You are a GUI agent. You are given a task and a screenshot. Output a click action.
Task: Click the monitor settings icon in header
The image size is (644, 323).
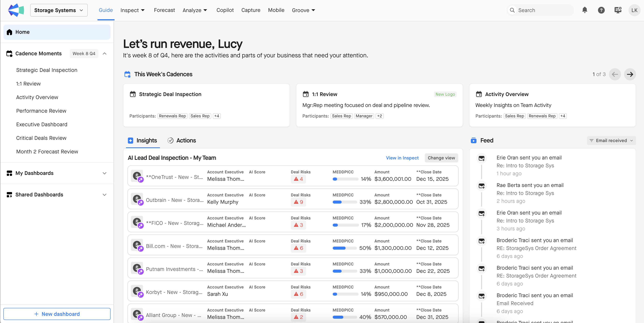coord(618,10)
